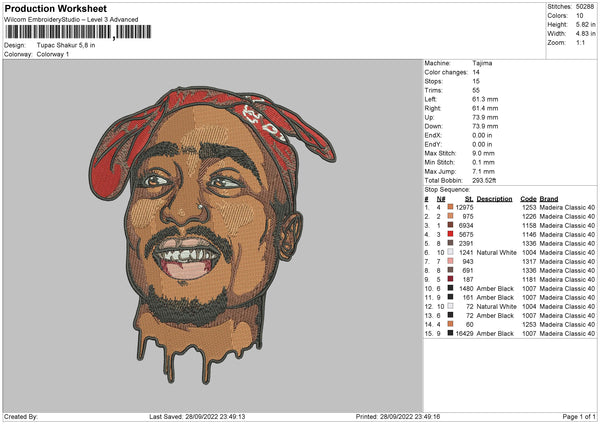Click the barcode under the worksheet title
The width and height of the screenshot is (600, 424).
pyautogui.click(x=78, y=32)
